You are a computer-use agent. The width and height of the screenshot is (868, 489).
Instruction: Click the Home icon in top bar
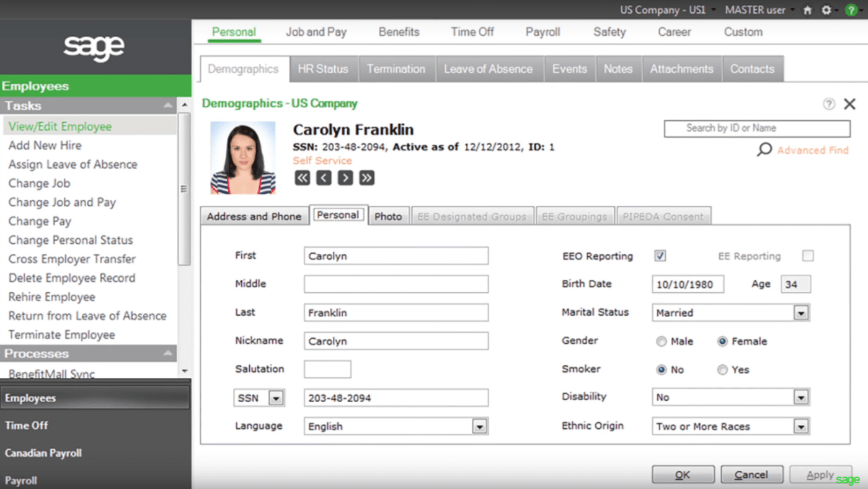[x=807, y=10]
